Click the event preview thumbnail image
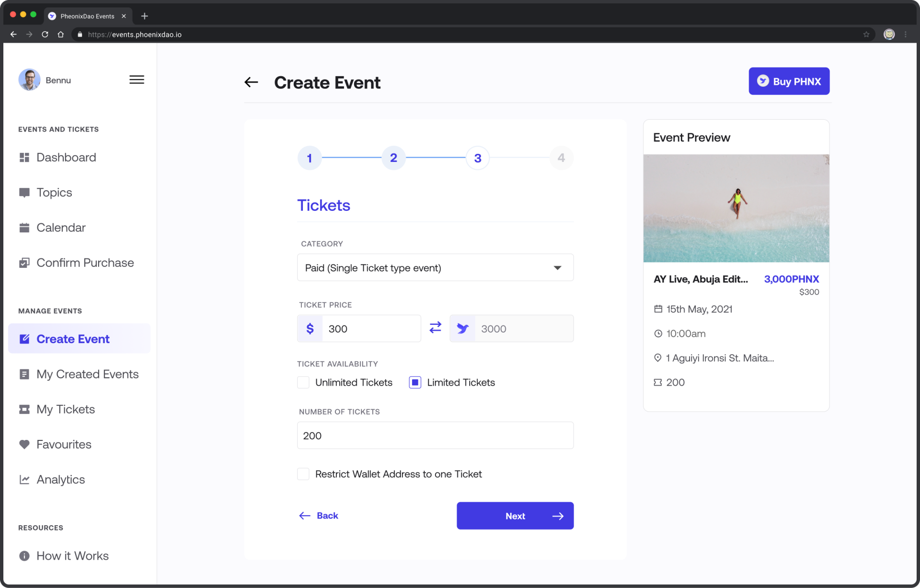The height and width of the screenshot is (588, 920). tap(736, 208)
